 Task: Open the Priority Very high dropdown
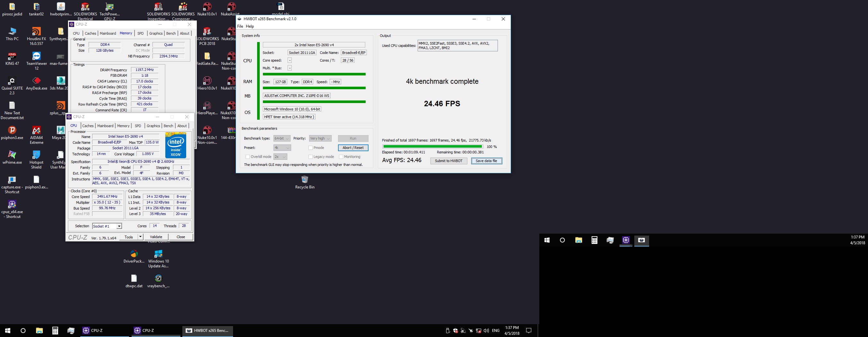[320, 139]
